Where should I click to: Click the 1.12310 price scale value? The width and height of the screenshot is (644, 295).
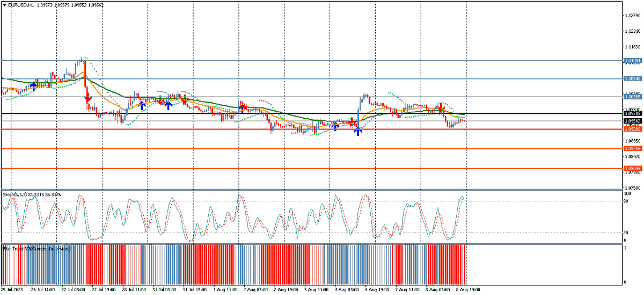tap(633, 31)
